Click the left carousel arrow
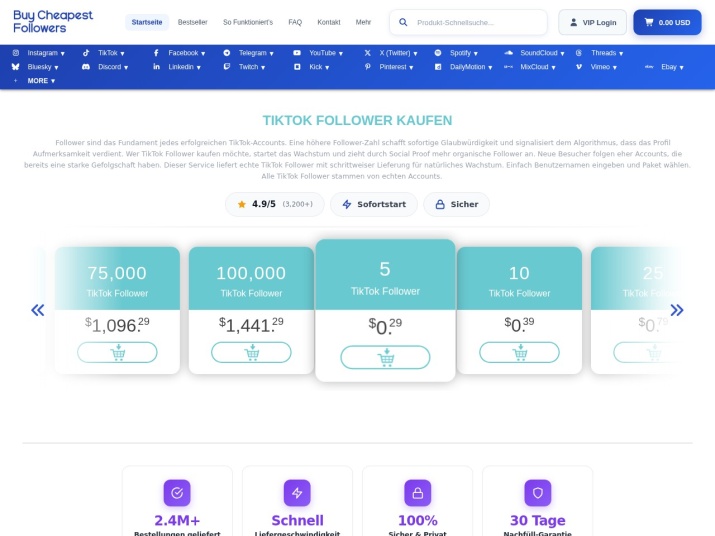 click(38, 310)
